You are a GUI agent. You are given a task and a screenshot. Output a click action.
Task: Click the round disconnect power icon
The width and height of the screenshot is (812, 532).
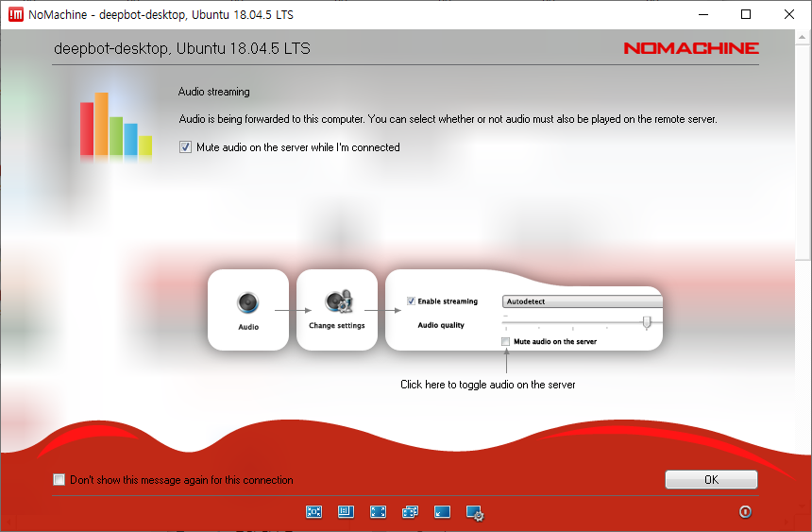coord(745,512)
